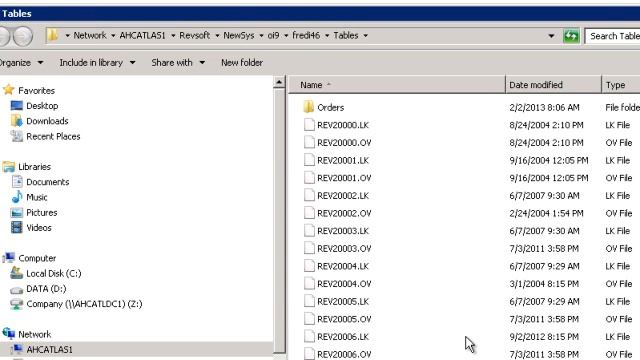
Task: Expand dropdown arrow after Network breadcrumb
Action: [113, 36]
